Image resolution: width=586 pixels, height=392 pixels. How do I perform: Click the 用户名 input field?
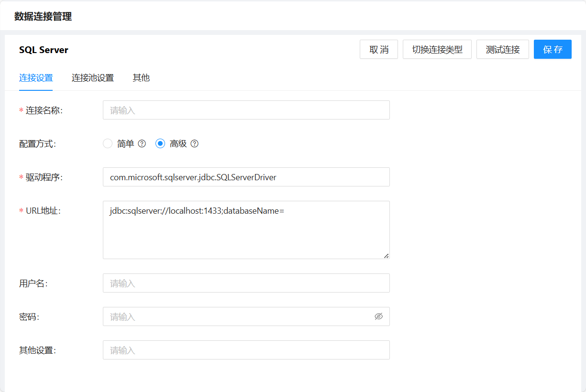click(246, 283)
